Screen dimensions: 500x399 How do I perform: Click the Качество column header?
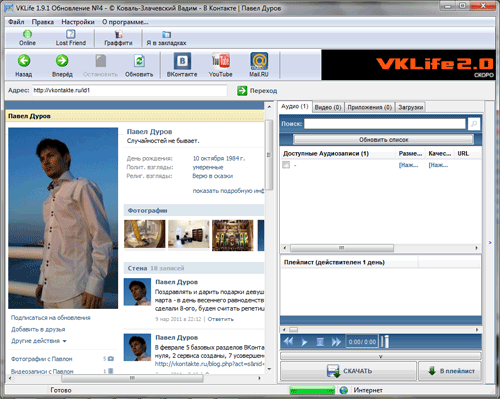tap(439, 154)
